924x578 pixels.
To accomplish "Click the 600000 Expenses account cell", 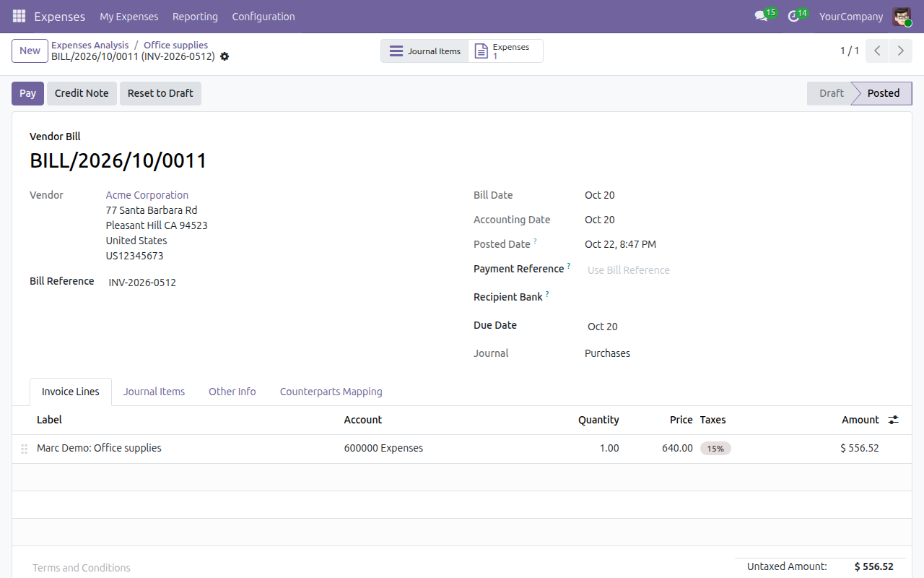I will 383,448.
